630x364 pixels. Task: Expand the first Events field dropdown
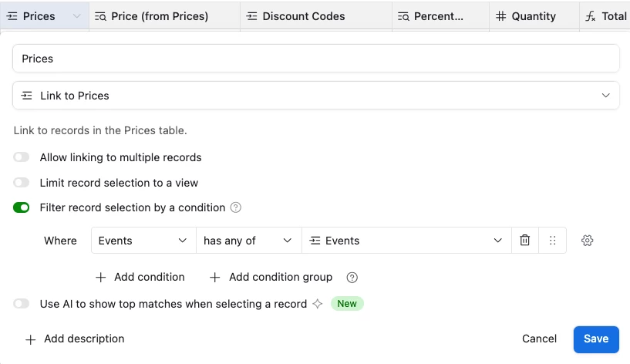(x=143, y=241)
